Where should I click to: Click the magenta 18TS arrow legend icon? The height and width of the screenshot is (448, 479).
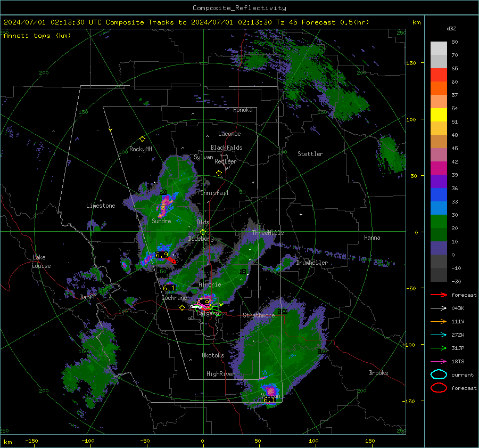[x=439, y=362]
